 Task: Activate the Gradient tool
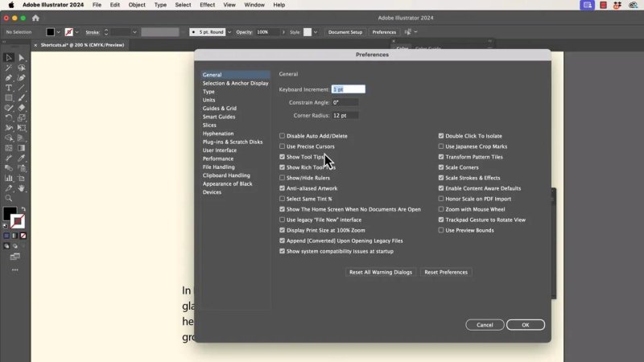(x=22, y=148)
